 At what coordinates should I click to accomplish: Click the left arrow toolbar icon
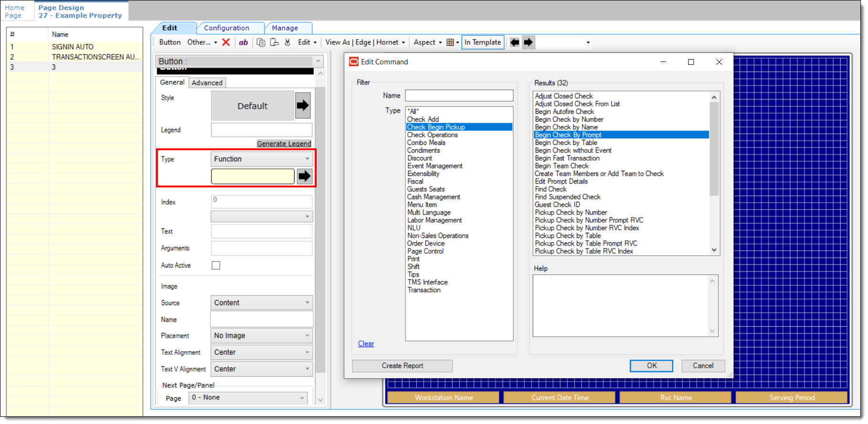pyautogui.click(x=515, y=42)
